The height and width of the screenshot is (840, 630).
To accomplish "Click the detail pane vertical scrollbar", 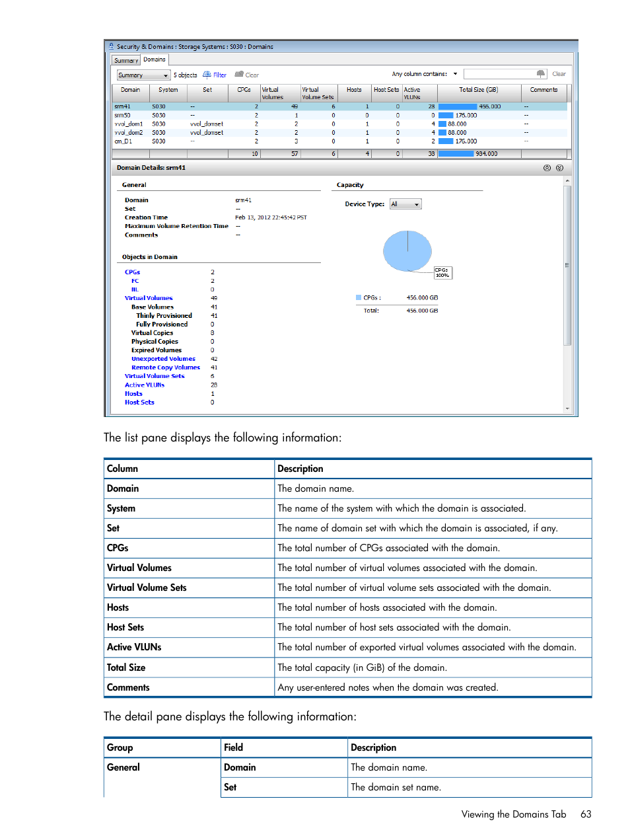I will [x=567, y=265].
